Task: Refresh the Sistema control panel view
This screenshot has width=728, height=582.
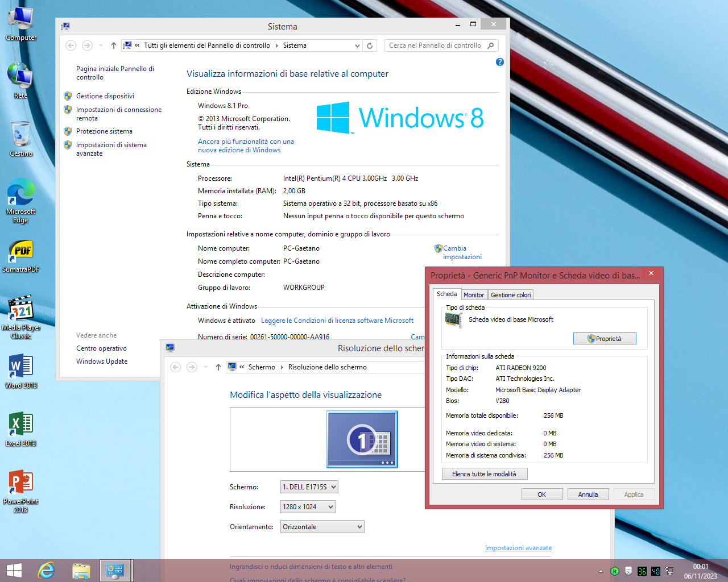Action: click(x=370, y=45)
